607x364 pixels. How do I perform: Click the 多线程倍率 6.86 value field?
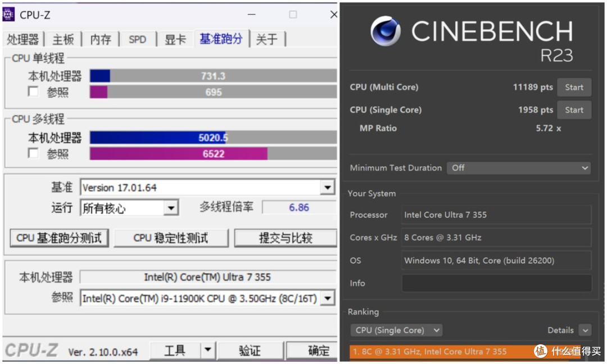pyautogui.click(x=299, y=207)
